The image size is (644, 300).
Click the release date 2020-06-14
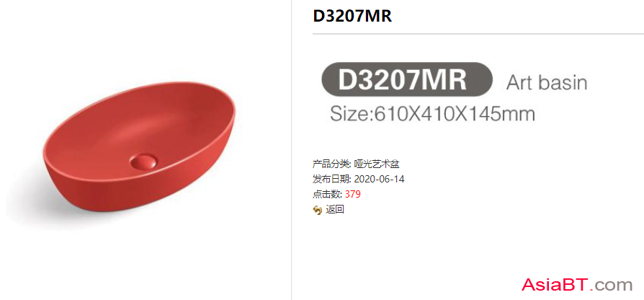pyautogui.click(x=379, y=179)
